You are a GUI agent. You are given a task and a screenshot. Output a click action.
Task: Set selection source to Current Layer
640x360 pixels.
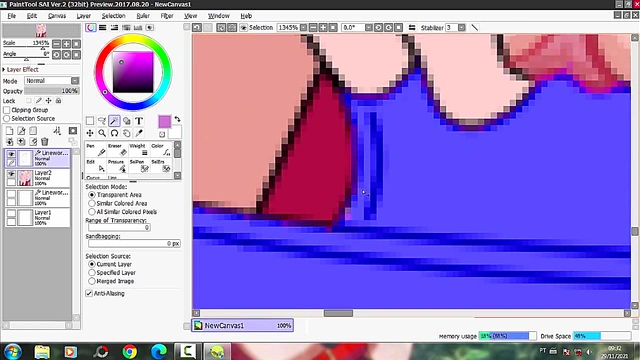[x=92, y=264]
